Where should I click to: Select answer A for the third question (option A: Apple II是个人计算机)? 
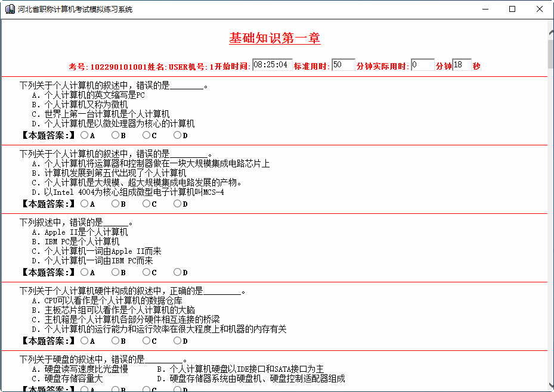85,272
